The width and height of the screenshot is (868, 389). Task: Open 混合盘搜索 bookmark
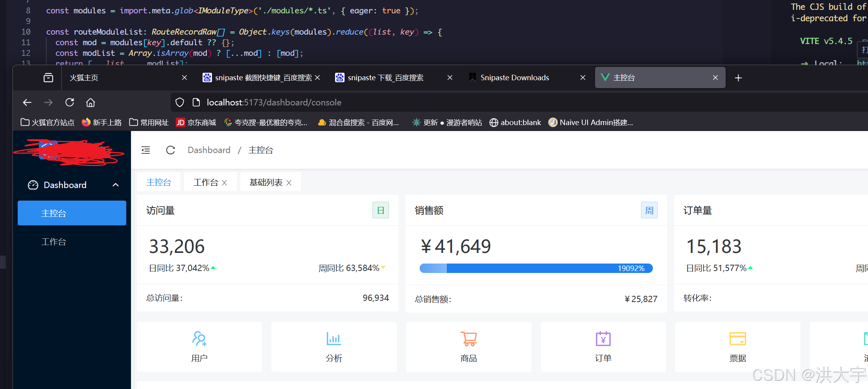tap(358, 122)
